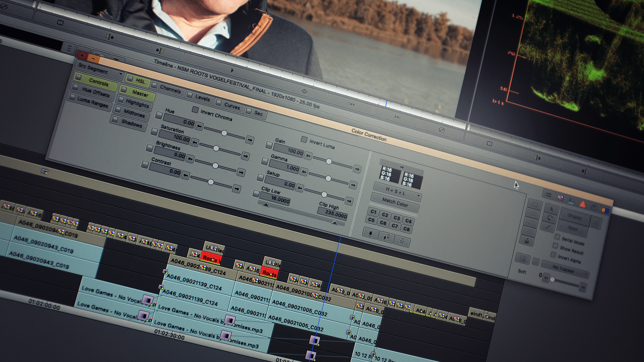This screenshot has height=362, width=644.
Task: Toggle the Saturation enable button
Action: [x=154, y=131]
